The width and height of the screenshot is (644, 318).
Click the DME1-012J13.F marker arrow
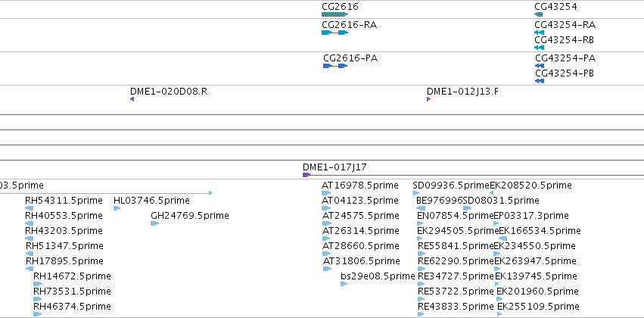(429, 99)
